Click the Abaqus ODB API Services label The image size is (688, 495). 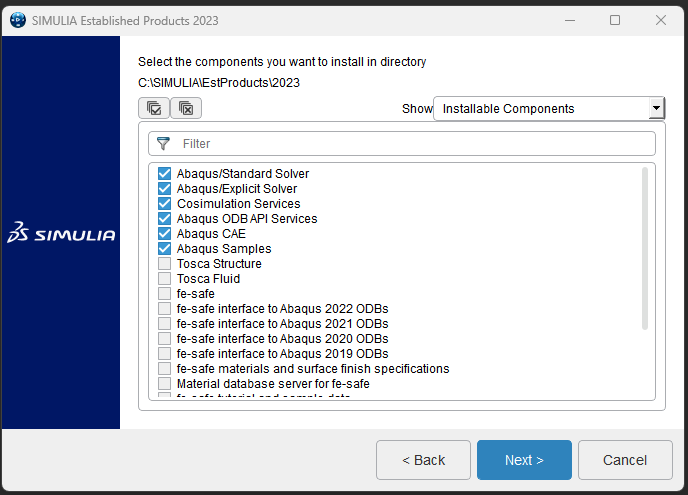247,219
